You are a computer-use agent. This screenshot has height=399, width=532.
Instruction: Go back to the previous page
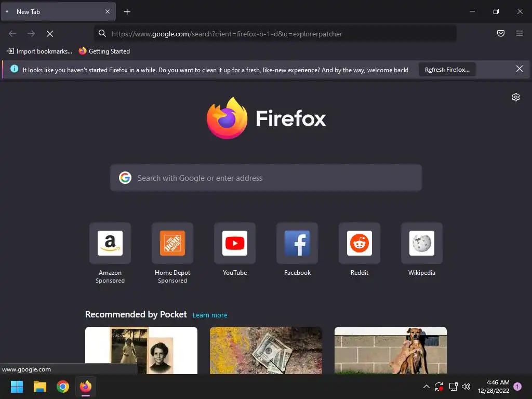point(12,34)
